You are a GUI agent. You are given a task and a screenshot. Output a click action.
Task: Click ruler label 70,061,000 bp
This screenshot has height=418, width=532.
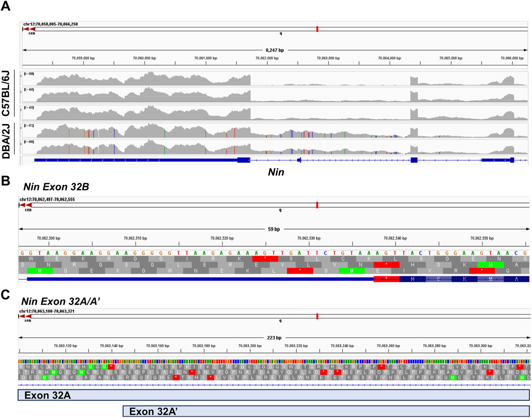pyautogui.click(x=206, y=58)
